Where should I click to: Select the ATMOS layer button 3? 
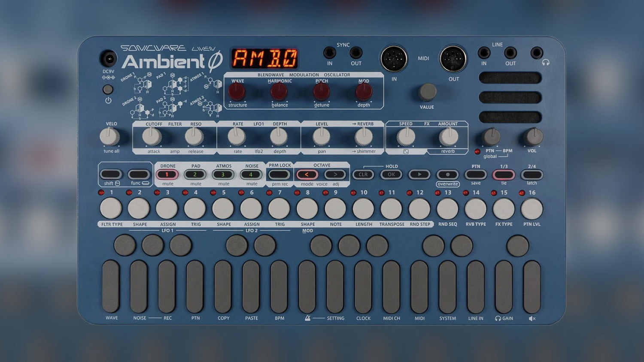(223, 175)
